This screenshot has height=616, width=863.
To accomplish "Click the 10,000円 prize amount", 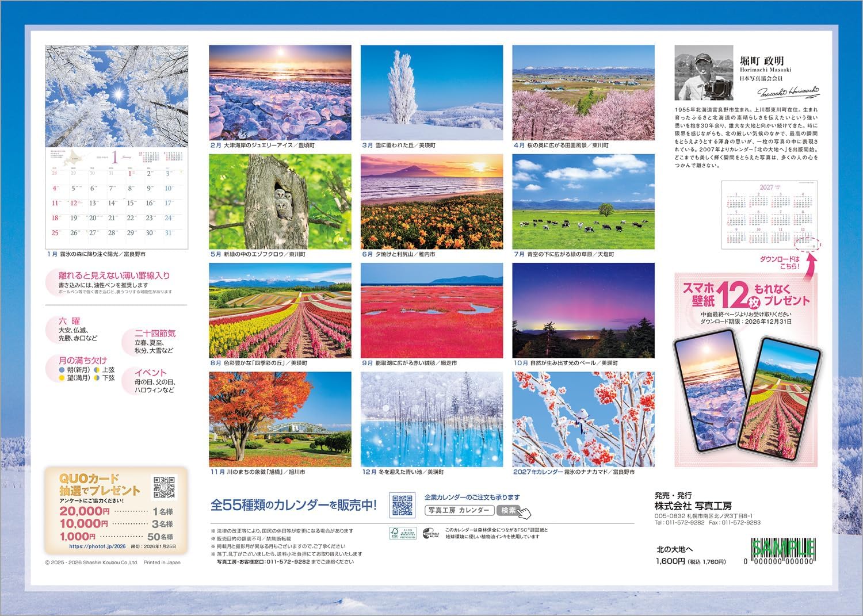I will (85, 524).
